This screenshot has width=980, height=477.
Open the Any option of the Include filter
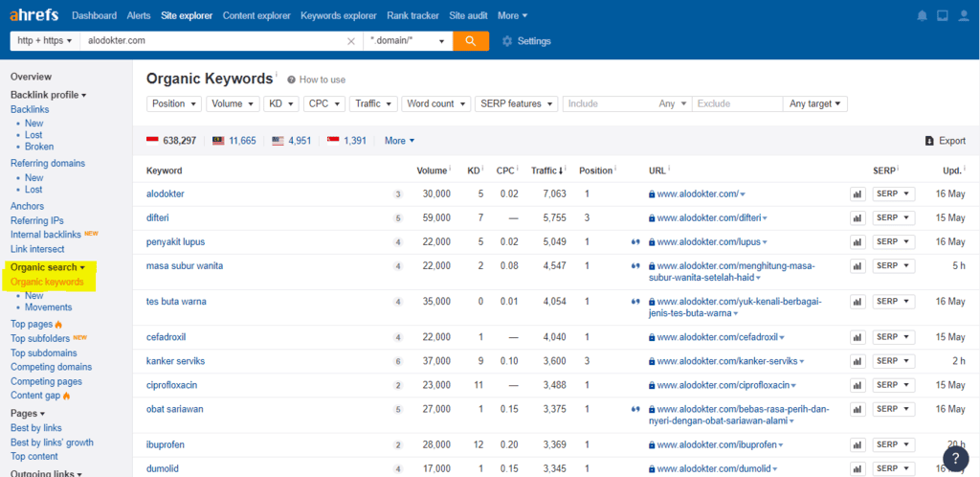(673, 103)
